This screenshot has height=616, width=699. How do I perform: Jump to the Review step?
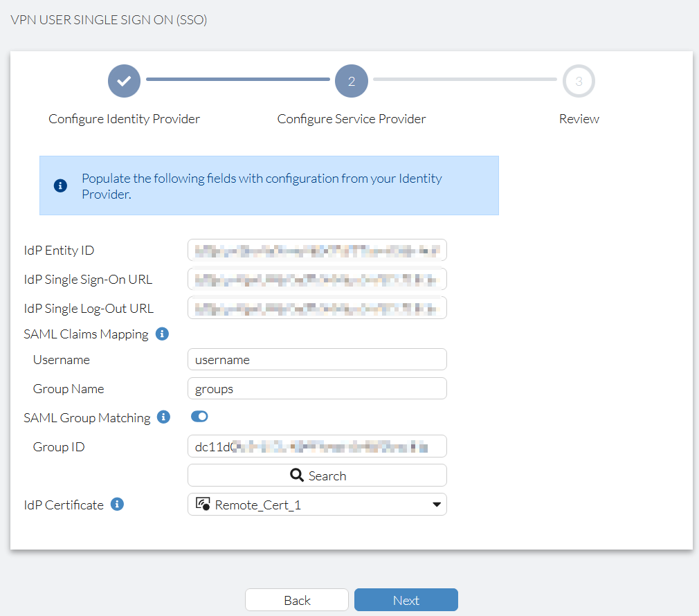(x=579, y=81)
